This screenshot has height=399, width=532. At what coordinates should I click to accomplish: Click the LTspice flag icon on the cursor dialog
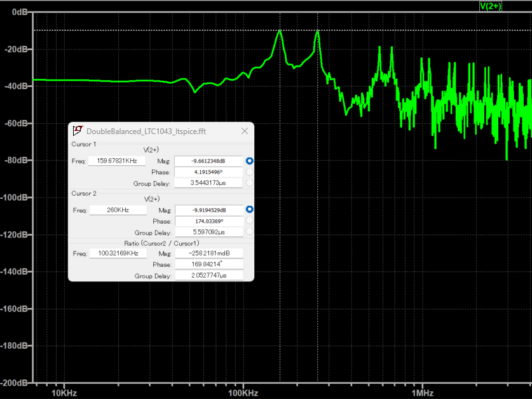pyautogui.click(x=78, y=130)
